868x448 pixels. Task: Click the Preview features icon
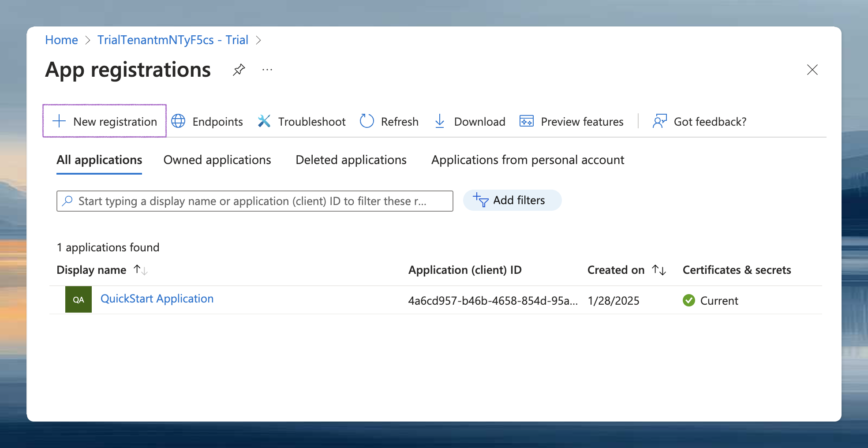527,121
